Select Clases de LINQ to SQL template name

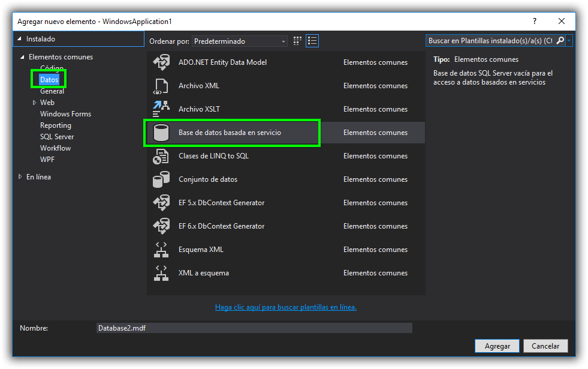213,156
